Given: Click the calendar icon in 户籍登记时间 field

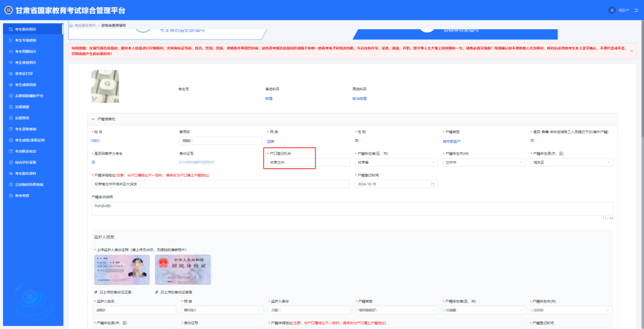Looking at the screenshot, I should 360,184.
